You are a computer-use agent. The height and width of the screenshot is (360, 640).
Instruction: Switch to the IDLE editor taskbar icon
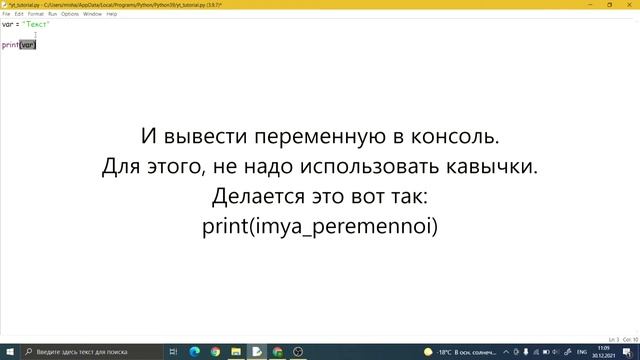point(257,352)
